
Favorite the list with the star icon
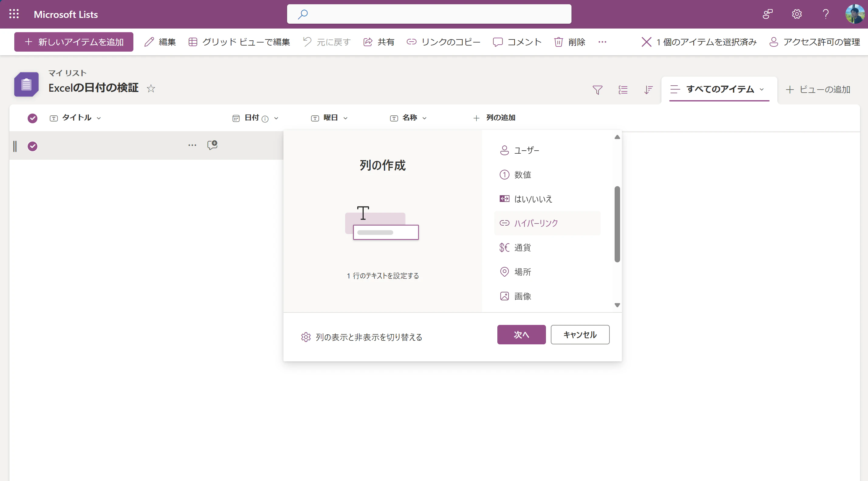point(151,88)
